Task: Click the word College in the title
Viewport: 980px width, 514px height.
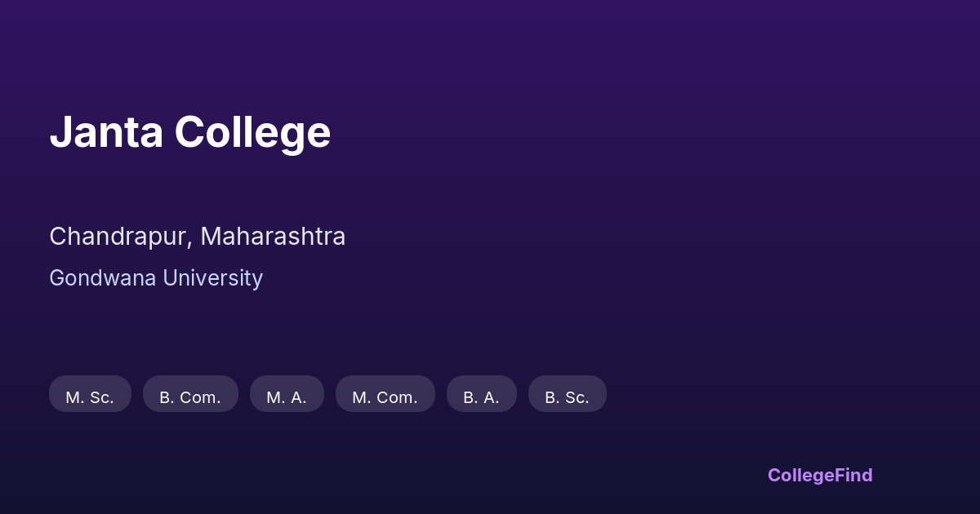Action: click(252, 132)
